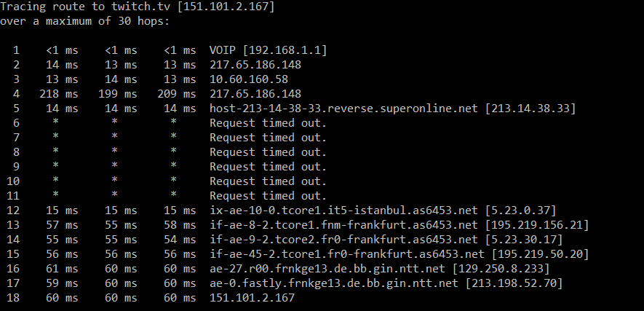Select hop 2 address 217.65.186.148
644x311 pixels.
tap(255, 65)
